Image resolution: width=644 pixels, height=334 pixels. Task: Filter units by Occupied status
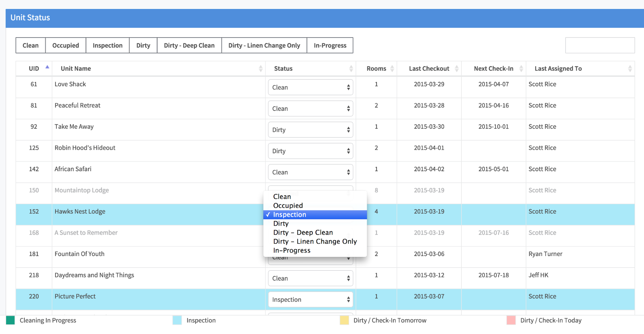(65, 45)
